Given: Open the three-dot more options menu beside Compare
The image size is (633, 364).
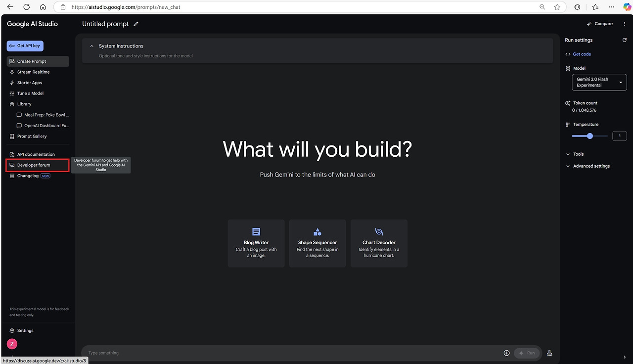Looking at the screenshot, I should coord(625,24).
